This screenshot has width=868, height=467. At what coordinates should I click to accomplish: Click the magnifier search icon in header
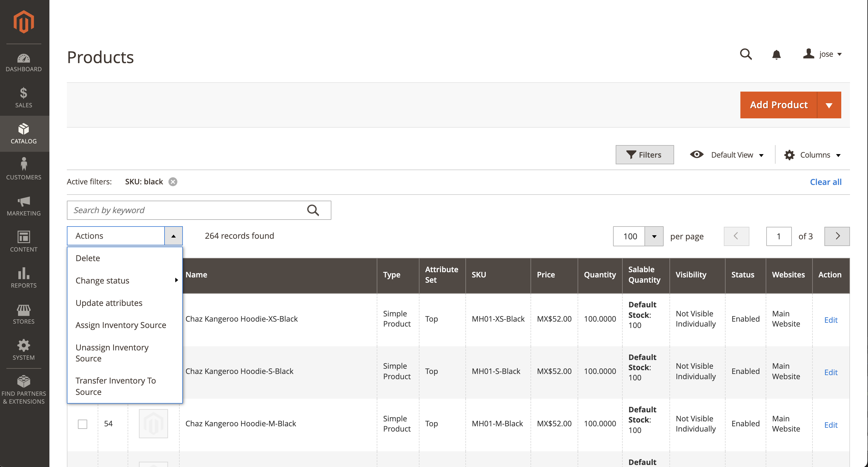point(745,54)
